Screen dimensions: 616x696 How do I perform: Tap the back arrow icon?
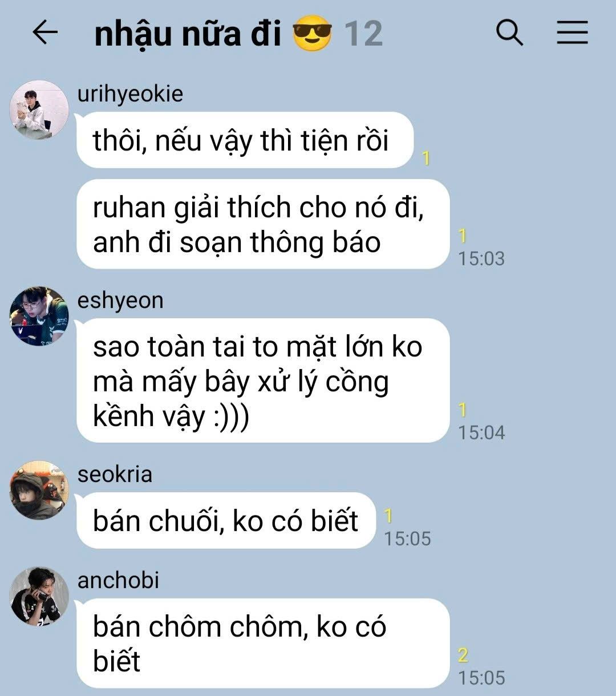(x=45, y=33)
